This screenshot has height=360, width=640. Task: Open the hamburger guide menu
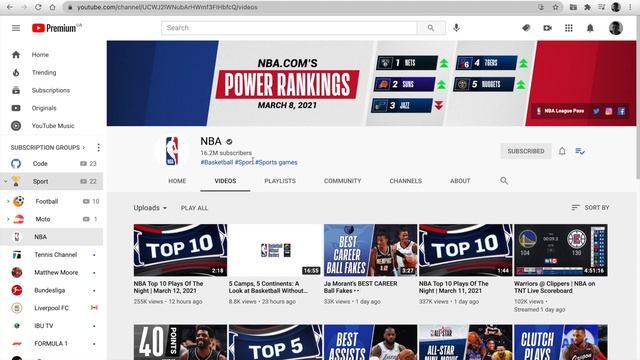click(16, 28)
